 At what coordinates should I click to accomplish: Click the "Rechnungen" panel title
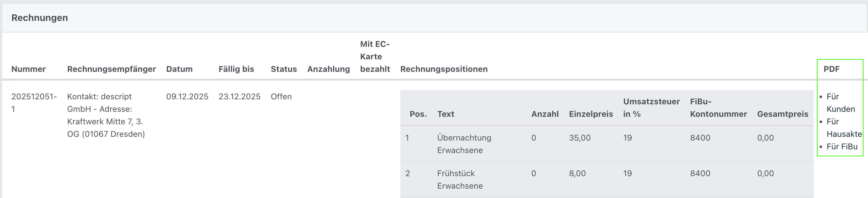[40, 17]
